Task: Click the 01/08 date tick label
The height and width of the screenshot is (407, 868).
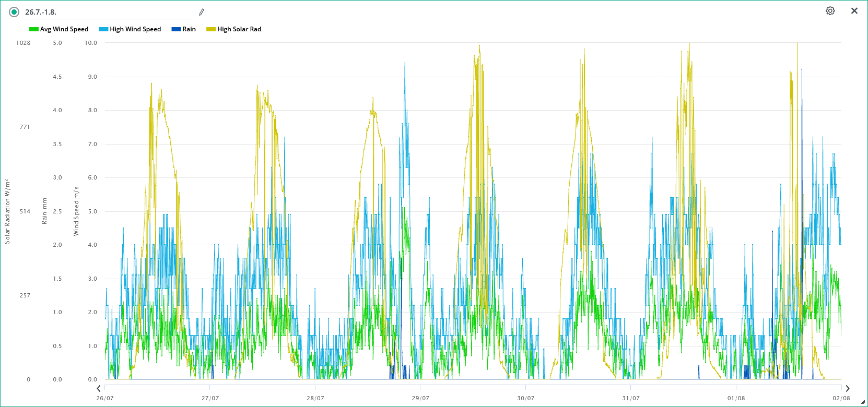Action: point(736,398)
